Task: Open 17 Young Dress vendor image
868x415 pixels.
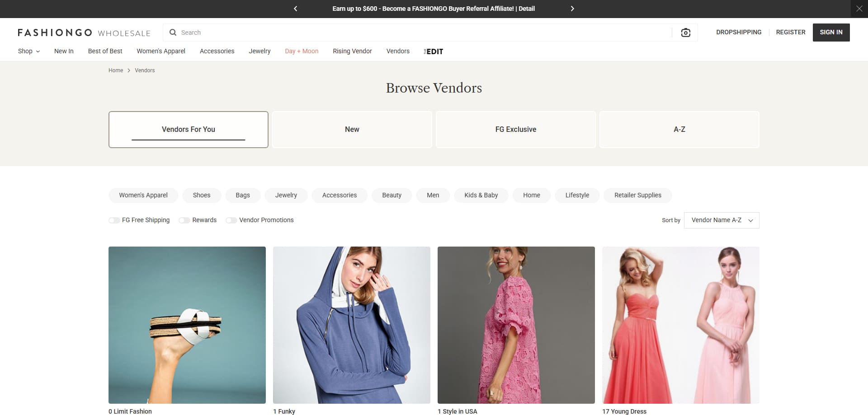Action: point(681,325)
